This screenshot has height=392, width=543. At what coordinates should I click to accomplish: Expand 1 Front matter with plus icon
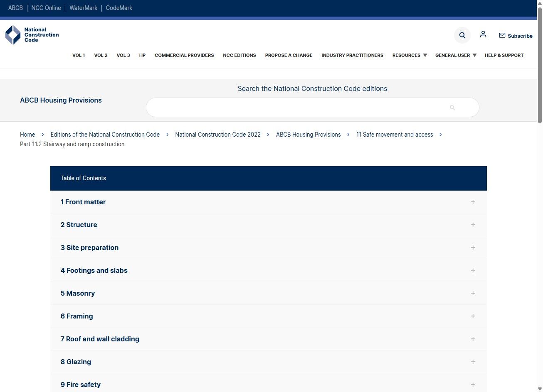[473, 202]
